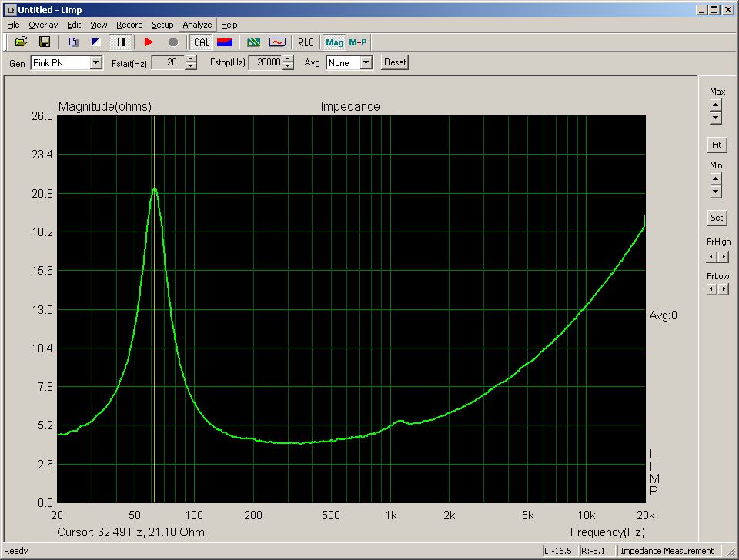Screen dimensions: 739x560
Task: Start recording with the red play arrow
Action: coord(149,42)
